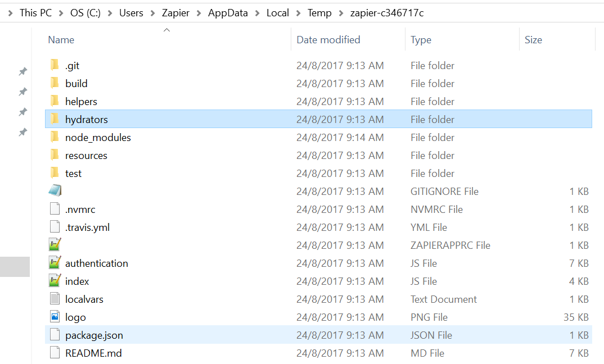Select the GITIGNORE file notepad icon
Screen dimensions: 604x364
coord(55,190)
